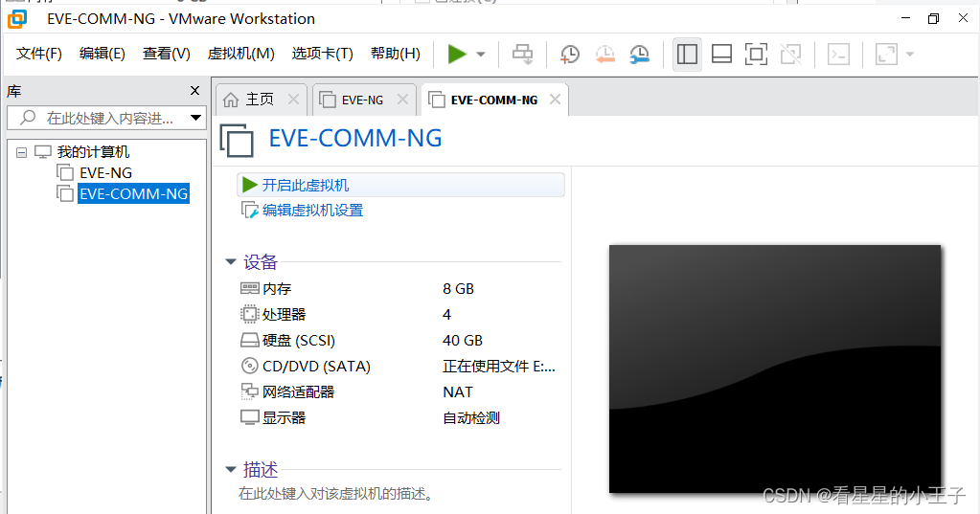Click the Unity mode icon

point(790,55)
